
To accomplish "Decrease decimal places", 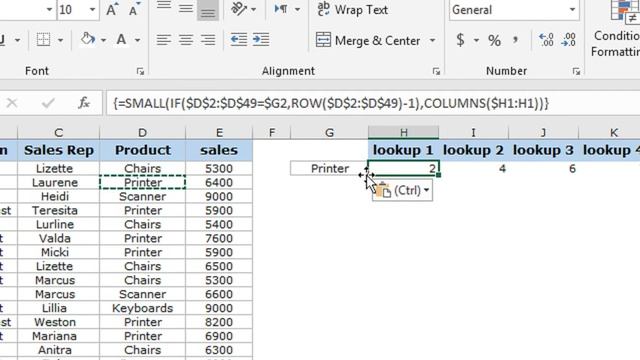I will 569,40.
